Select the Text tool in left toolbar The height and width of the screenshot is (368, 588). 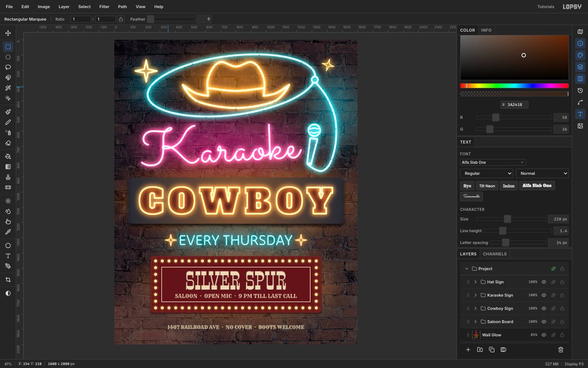point(8,256)
